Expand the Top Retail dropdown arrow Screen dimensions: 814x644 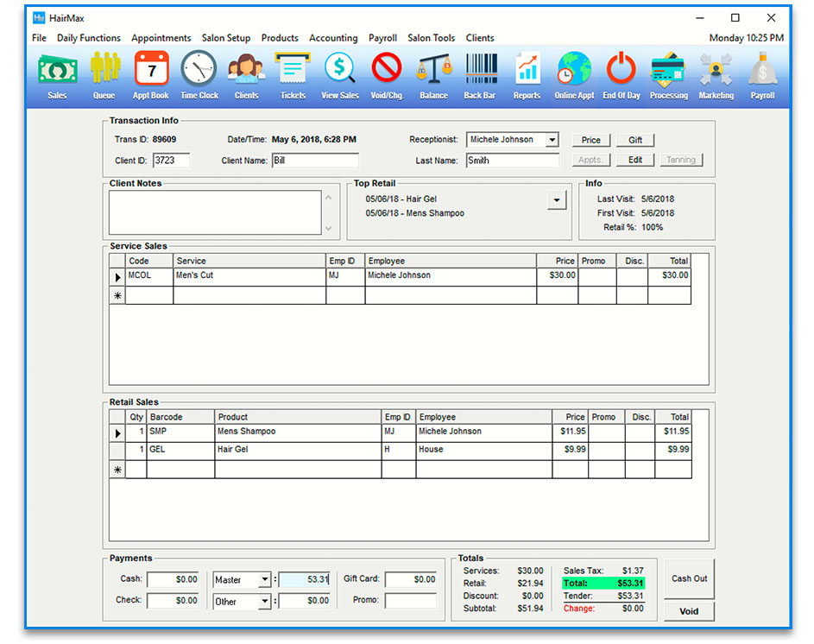pyautogui.click(x=557, y=200)
